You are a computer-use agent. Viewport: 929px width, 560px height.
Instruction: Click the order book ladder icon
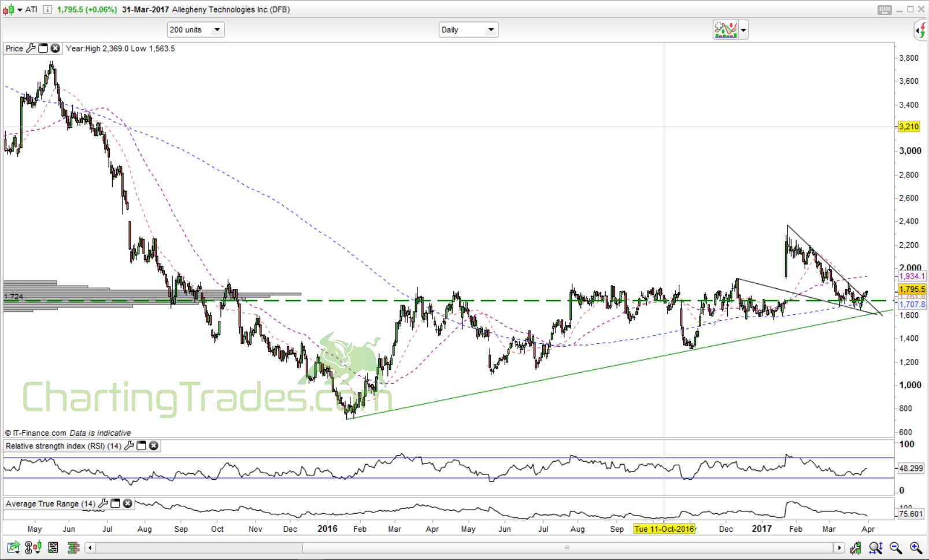point(73,547)
